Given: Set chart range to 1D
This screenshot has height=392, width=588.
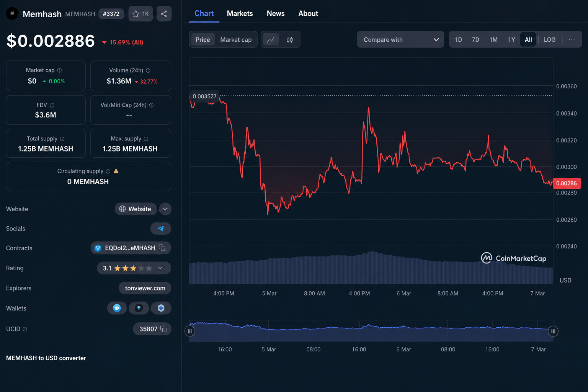Looking at the screenshot, I should (458, 39).
